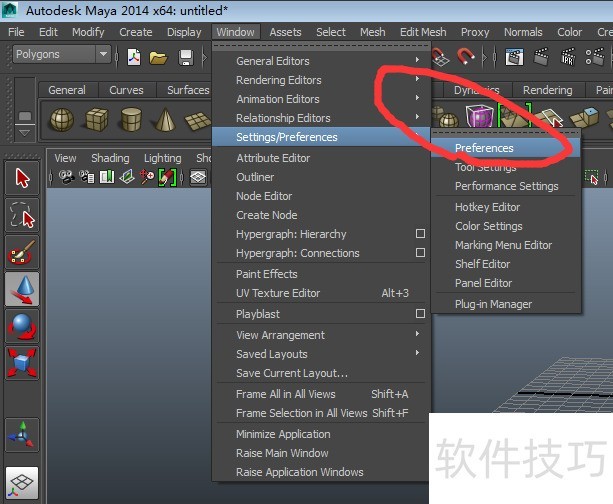
Task: Click Save Current Layout...
Action: (x=292, y=373)
